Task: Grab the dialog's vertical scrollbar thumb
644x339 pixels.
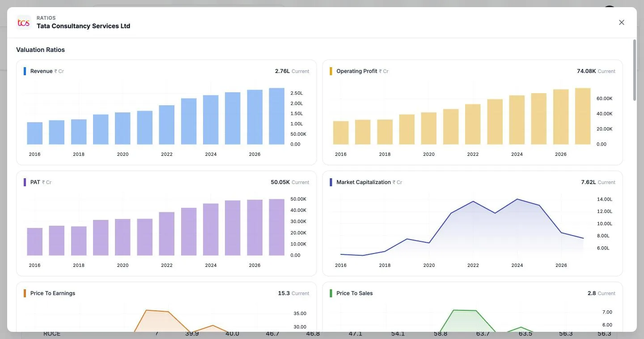Action: coord(634,70)
